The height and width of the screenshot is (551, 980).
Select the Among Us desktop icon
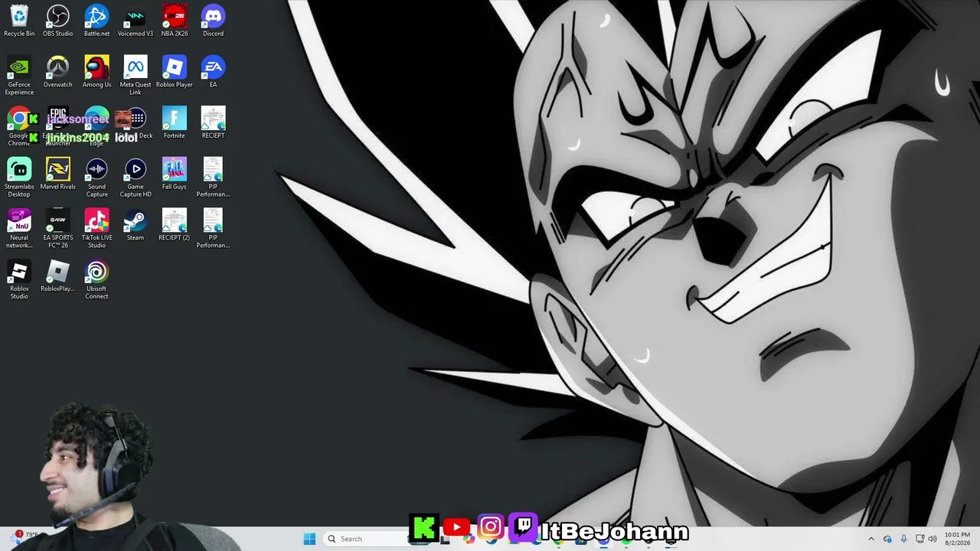[x=96, y=72]
